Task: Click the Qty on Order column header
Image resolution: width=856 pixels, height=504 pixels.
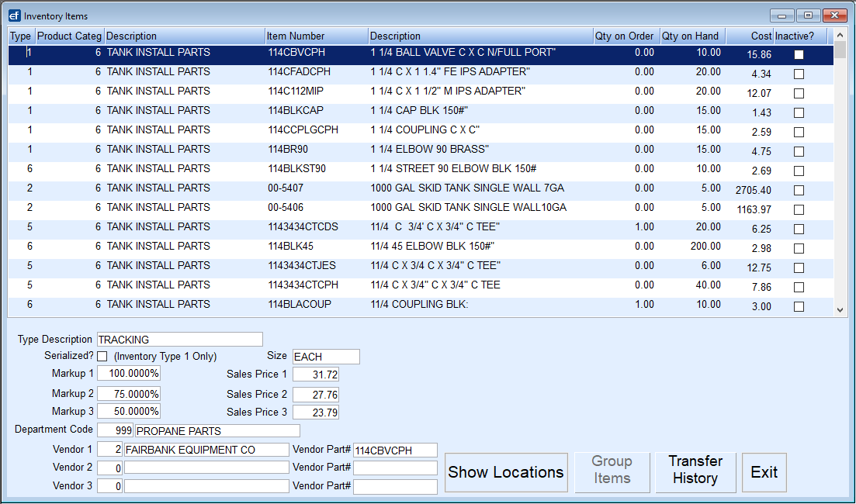Action: pyautogui.click(x=626, y=36)
